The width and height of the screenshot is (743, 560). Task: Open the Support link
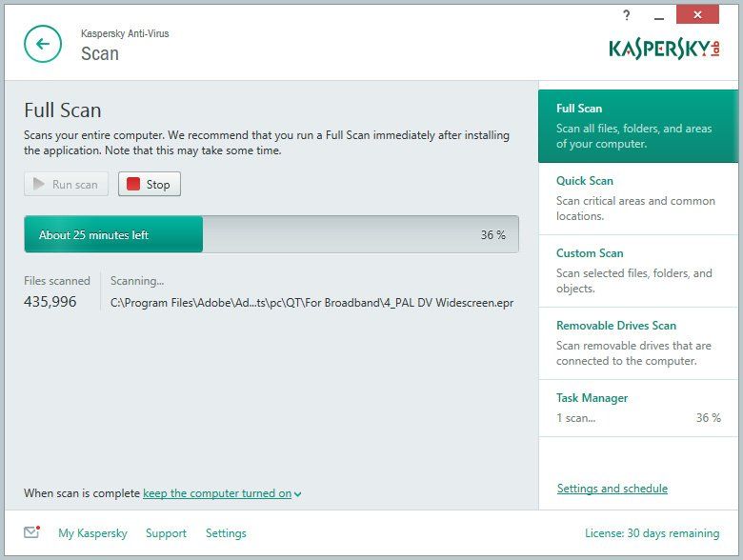166,533
